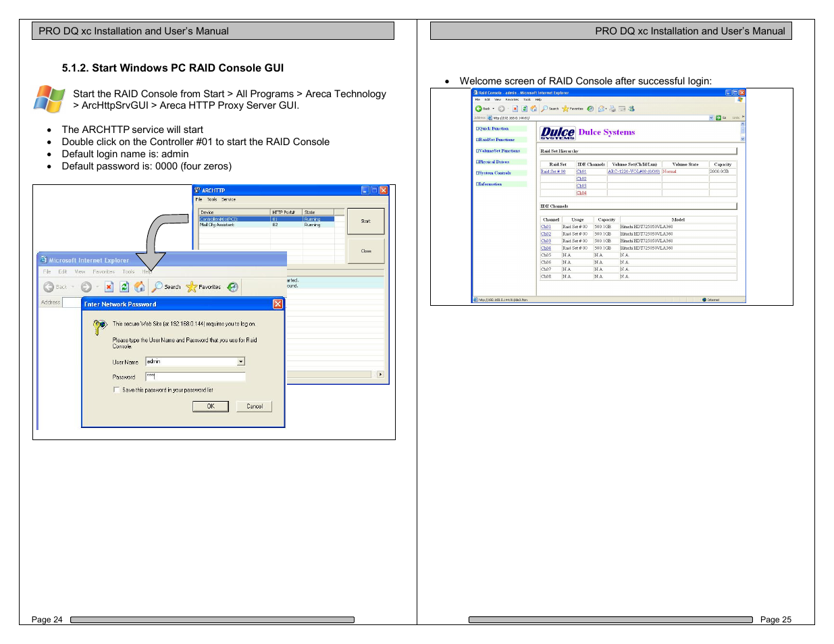Open the ARC-1220-VOL#00 volume set link
Viewport: 834px width, 644px height.
point(633,171)
